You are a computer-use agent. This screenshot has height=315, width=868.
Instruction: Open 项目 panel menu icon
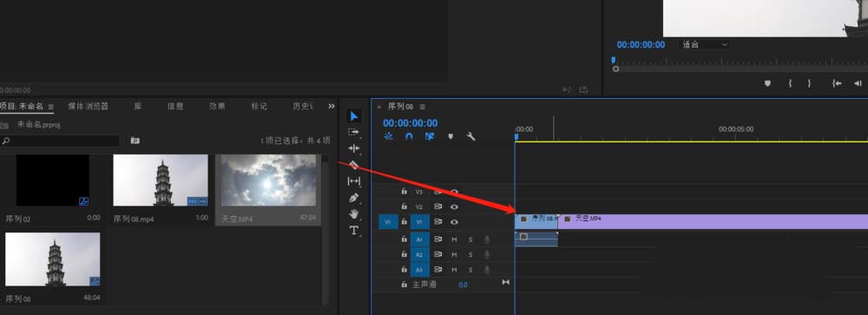[x=50, y=107]
